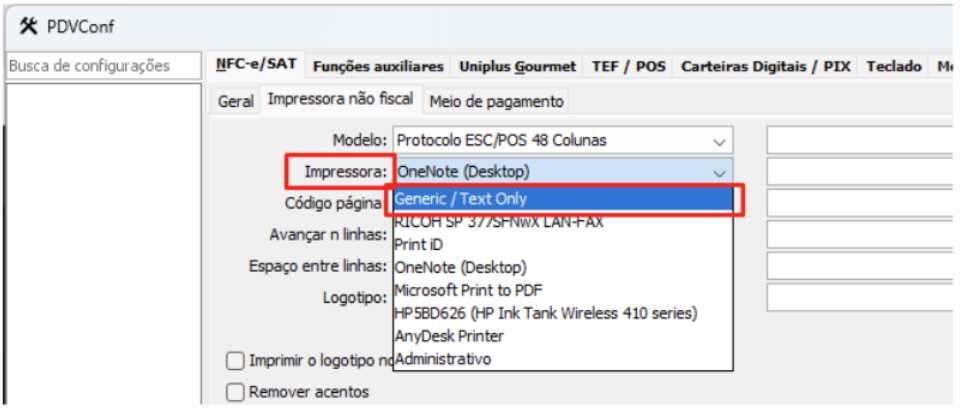Collapse the Impressora dropdown arrow
This screenshot has width=962, height=411.
(719, 172)
